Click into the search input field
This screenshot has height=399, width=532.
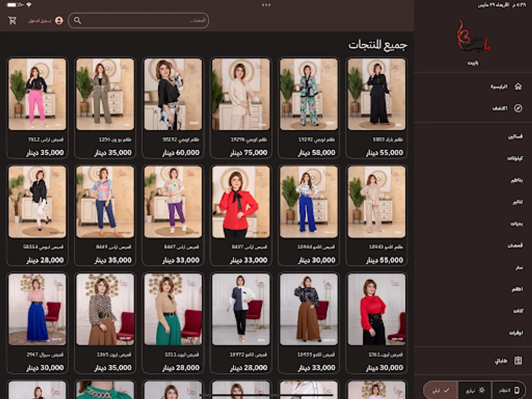pos(138,20)
